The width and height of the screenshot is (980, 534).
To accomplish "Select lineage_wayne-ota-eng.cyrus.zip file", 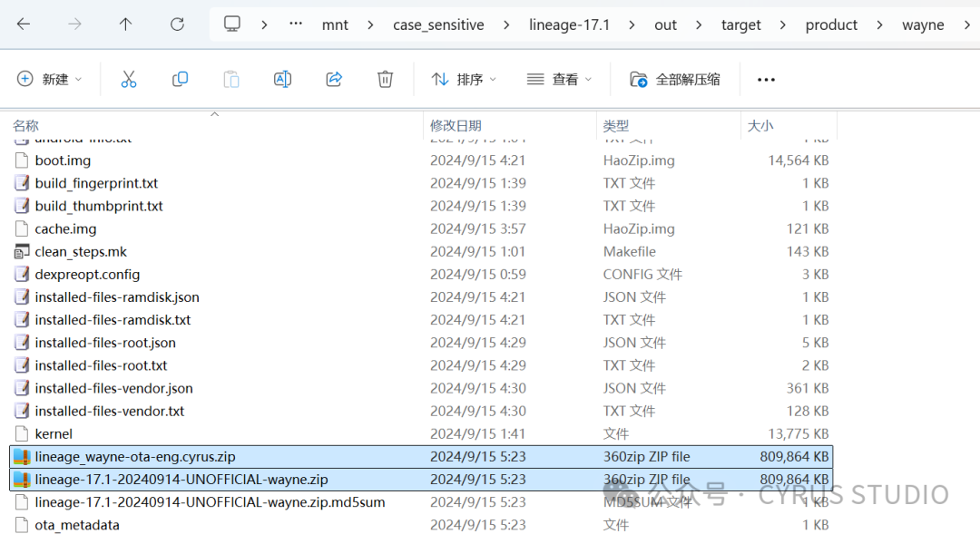I will (x=135, y=457).
